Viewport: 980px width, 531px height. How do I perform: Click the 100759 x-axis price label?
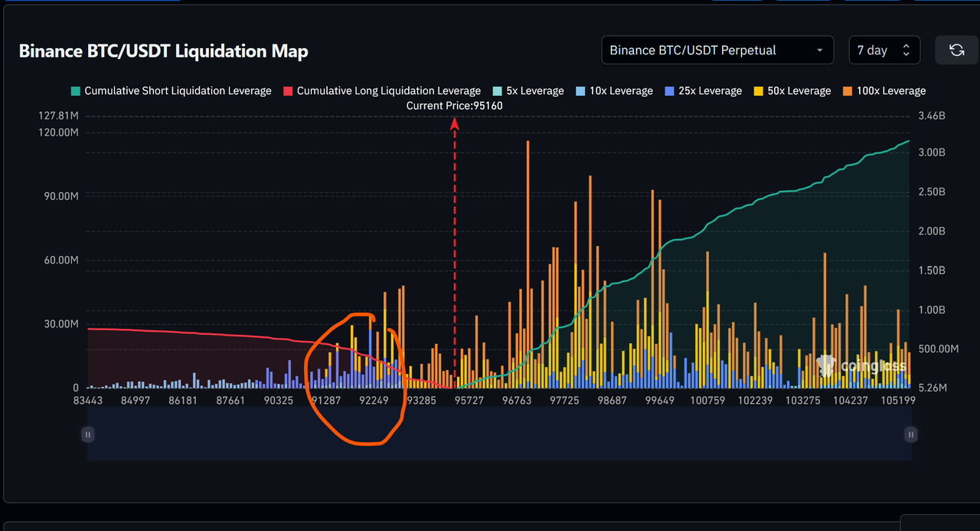(x=707, y=401)
